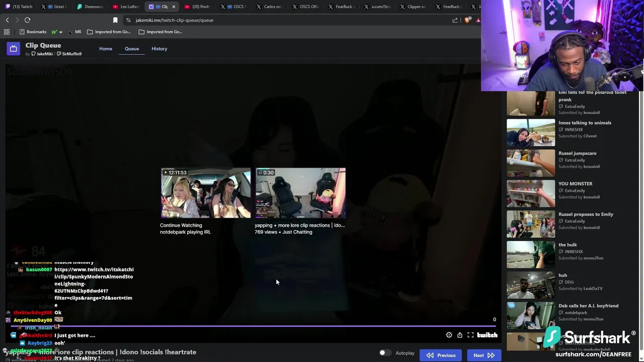Open the Queue nav item
The width and height of the screenshot is (644, 362).
pos(132,49)
